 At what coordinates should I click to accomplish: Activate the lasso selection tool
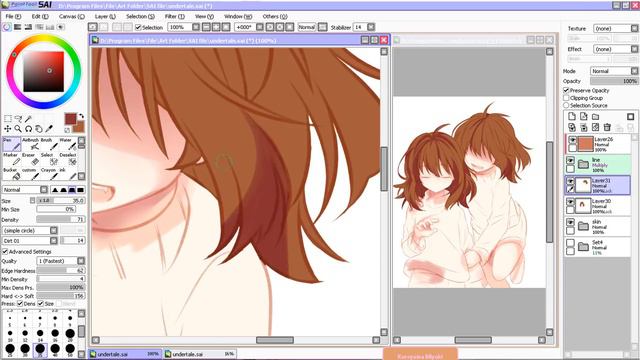tap(18, 118)
